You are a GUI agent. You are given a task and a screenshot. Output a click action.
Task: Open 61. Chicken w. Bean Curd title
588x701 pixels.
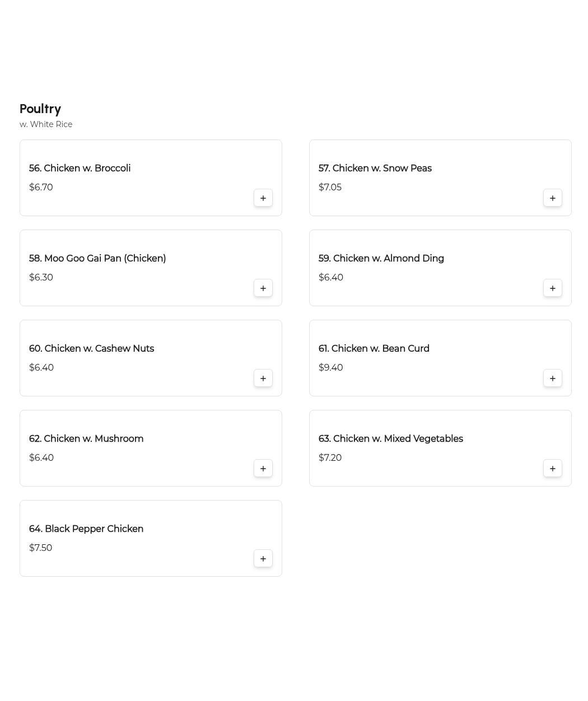[x=374, y=349]
